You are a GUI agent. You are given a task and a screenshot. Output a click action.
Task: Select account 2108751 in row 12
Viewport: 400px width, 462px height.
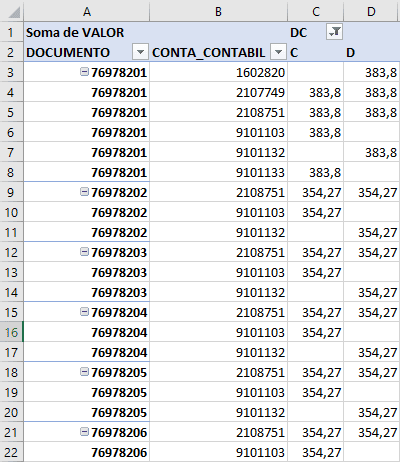[x=218, y=252]
